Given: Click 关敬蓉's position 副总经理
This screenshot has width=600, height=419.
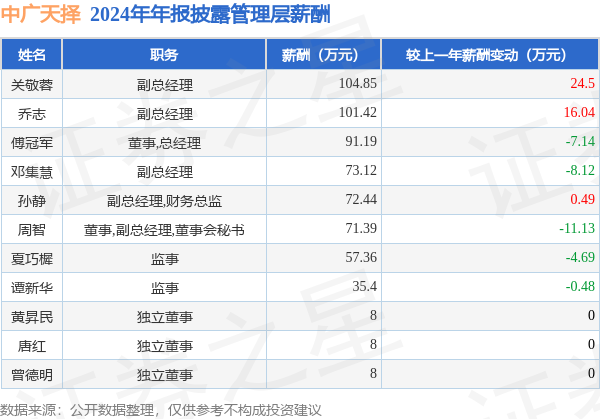Looking at the screenshot, I should (165, 85).
